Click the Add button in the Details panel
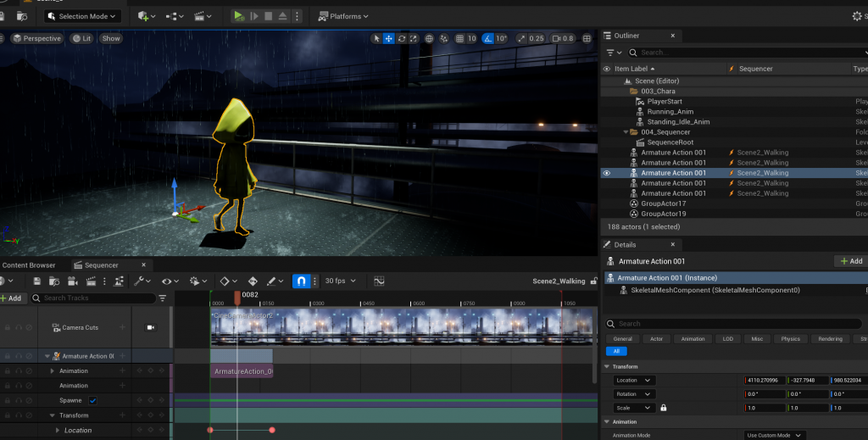Image resolution: width=868 pixels, height=440 pixels. tap(850, 261)
